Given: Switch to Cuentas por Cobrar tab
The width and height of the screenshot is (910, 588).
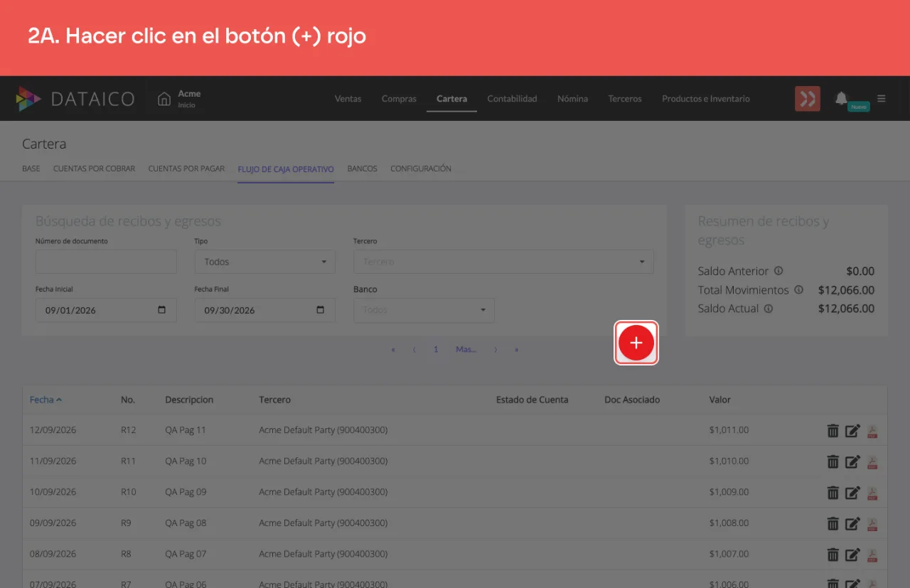Looking at the screenshot, I should coord(94,169).
